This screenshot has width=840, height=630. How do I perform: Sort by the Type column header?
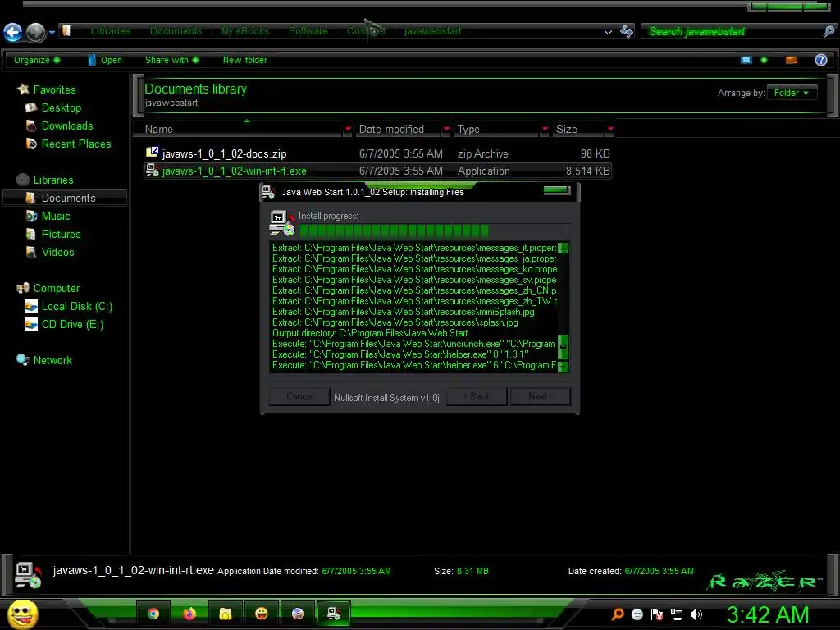pos(468,129)
